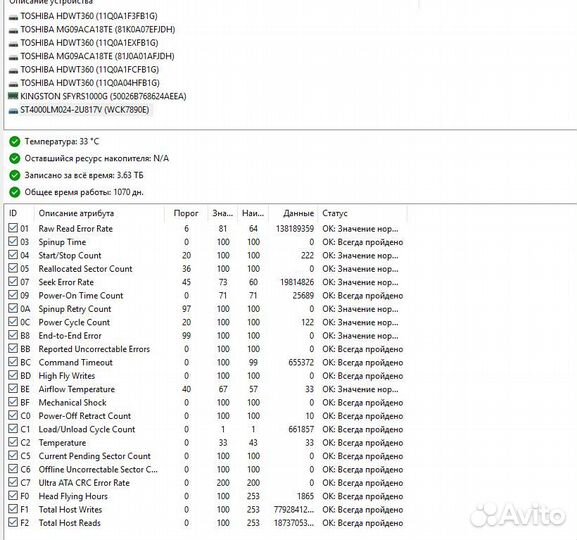
Task: Toggle checkbox for C2 Temperature
Action: (13, 442)
